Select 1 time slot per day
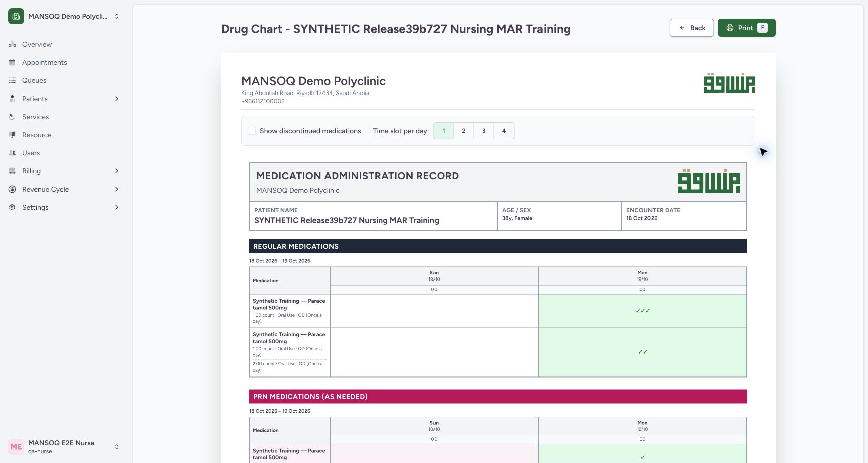This screenshot has width=868, height=463. tap(444, 131)
